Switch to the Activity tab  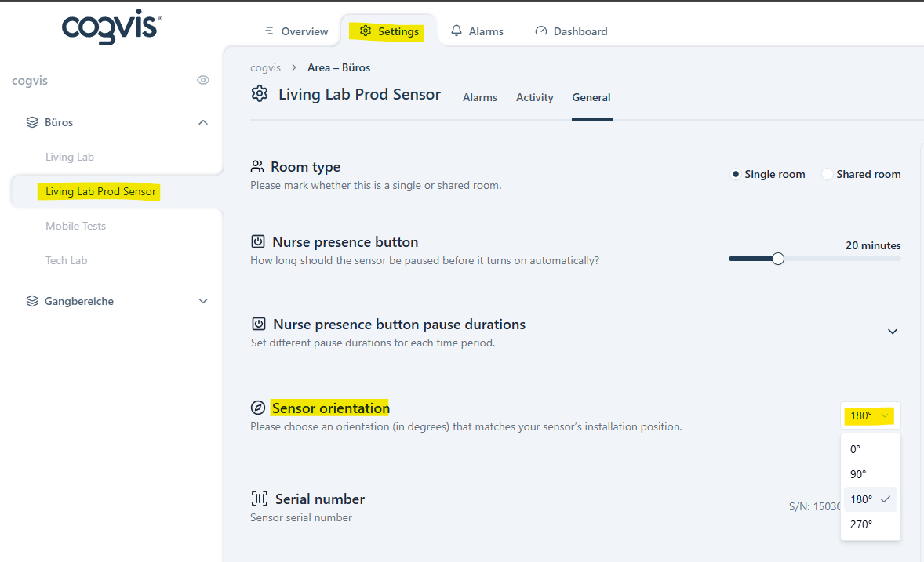click(534, 97)
